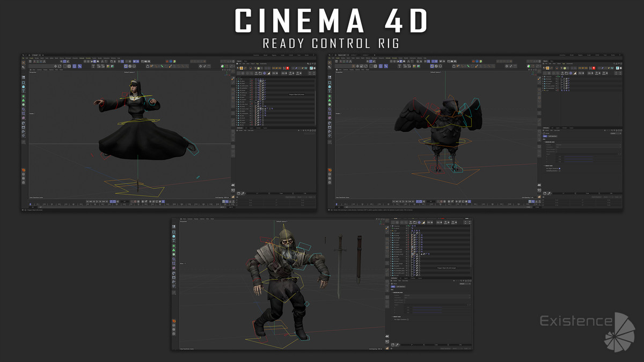The width and height of the screenshot is (644, 362).
Task: Click timeline playhead marker in crow window
Action: pyautogui.click(x=336, y=204)
